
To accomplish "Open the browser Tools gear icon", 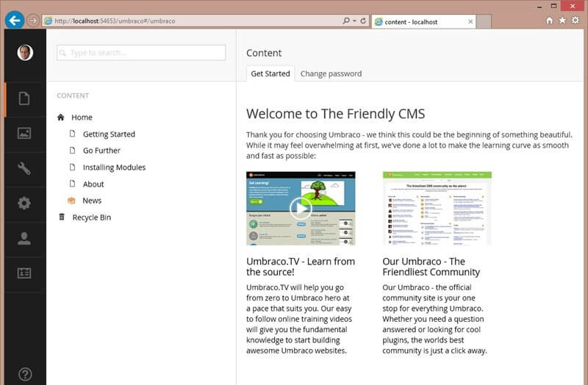I will (x=576, y=21).
